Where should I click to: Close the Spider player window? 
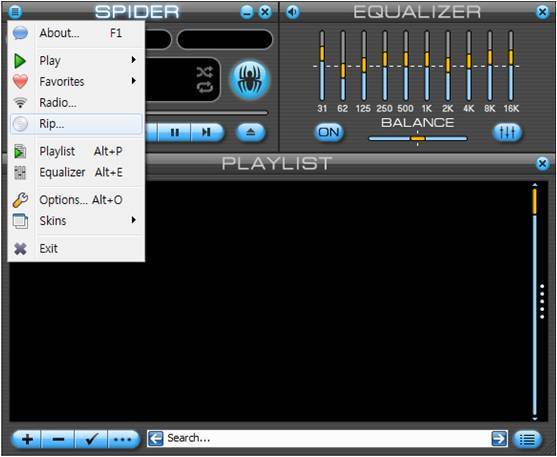click(x=265, y=12)
